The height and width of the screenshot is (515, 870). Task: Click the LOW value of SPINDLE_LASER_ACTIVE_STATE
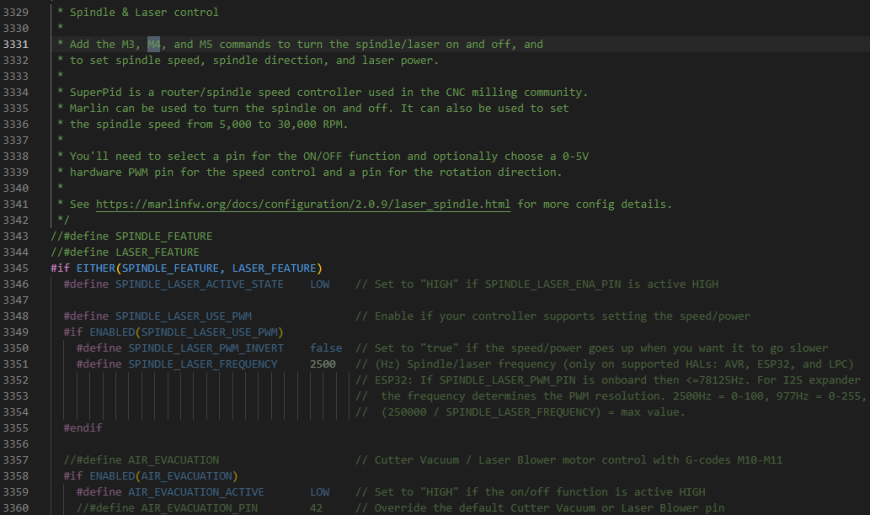pyautogui.click(x=319, y=284)
